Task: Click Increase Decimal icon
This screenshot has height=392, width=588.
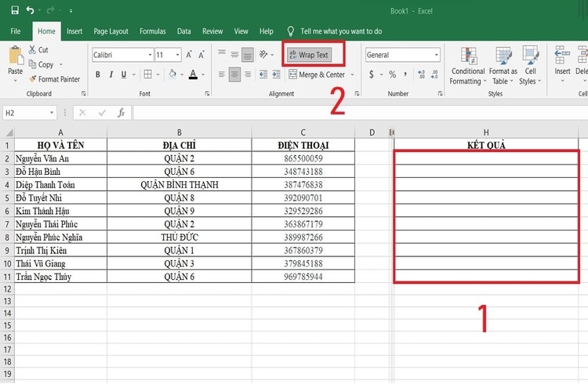Action: (422, 74)
